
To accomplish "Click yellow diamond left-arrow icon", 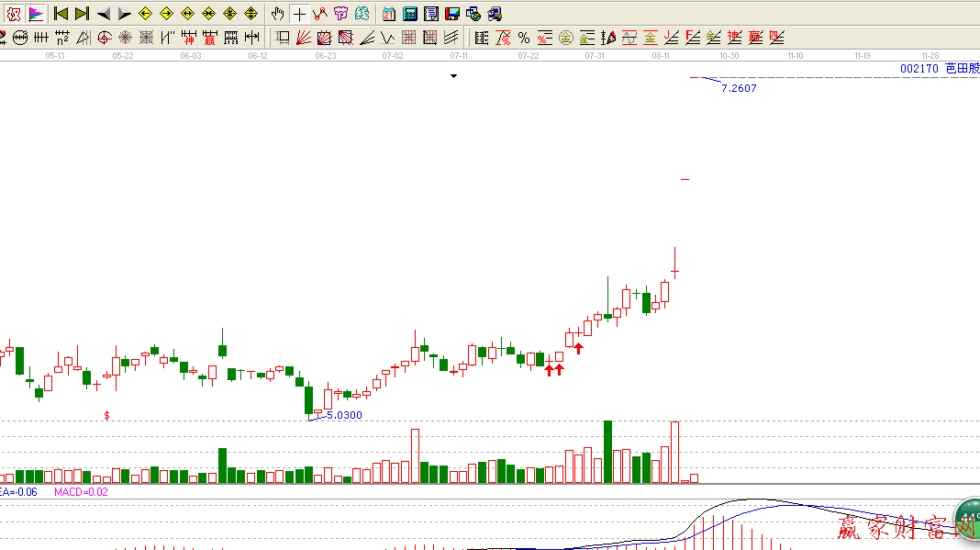I will click(145, 14).
